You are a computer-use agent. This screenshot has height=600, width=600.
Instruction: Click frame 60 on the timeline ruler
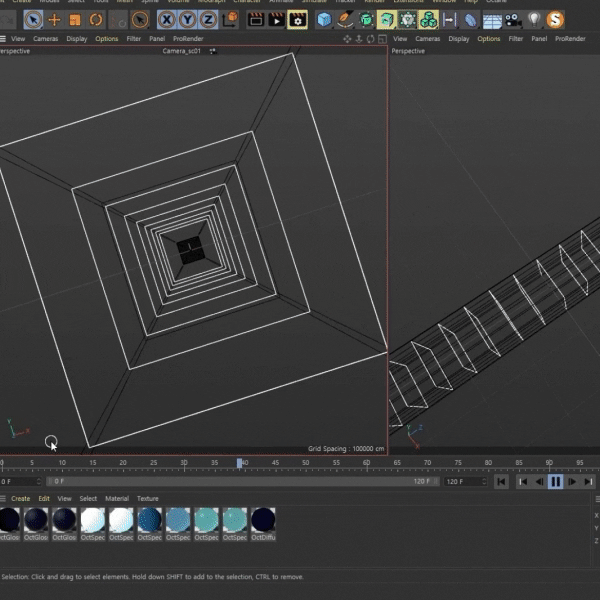366,463
